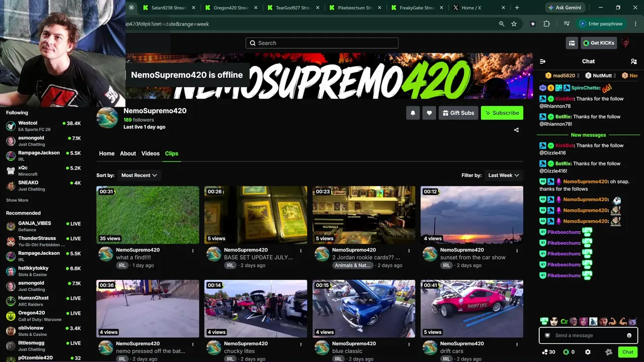644x362 pixels.
Task: Click the chat identity shield icon
Action: 547,335
